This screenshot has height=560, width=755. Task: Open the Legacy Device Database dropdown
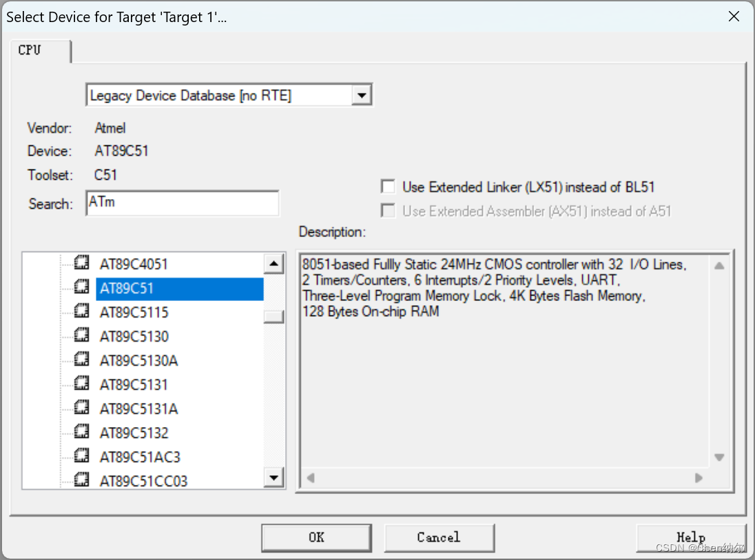point(361,95)
